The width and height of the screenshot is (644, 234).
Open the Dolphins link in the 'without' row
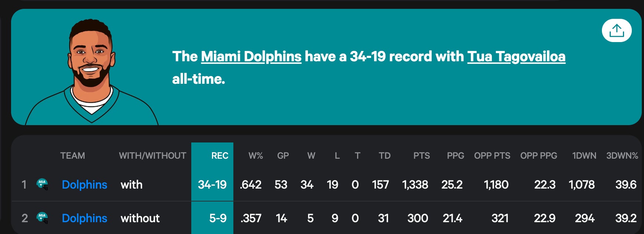pos(85,218)
